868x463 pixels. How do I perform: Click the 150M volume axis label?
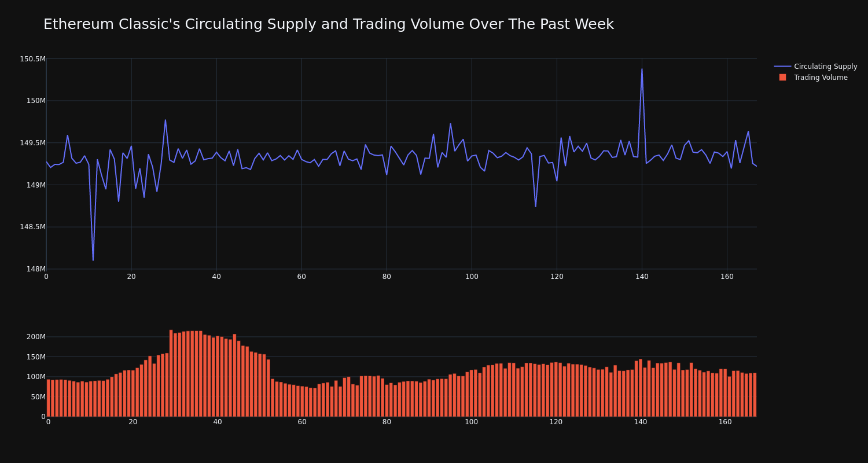(36, 357)
